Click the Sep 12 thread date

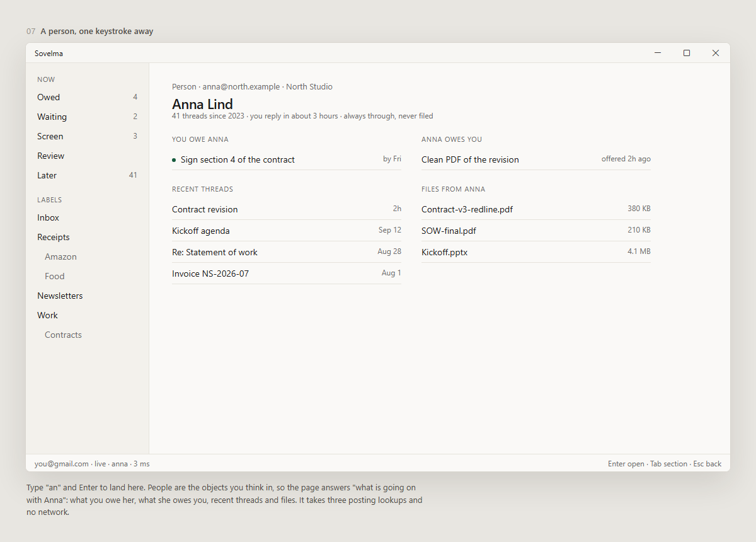point(390,230)
